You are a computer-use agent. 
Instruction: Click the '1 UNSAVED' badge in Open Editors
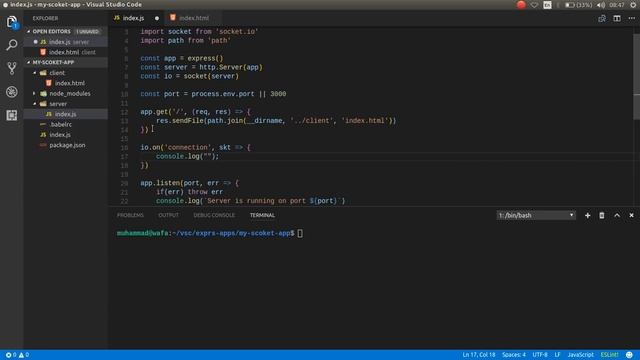[88, 31]
